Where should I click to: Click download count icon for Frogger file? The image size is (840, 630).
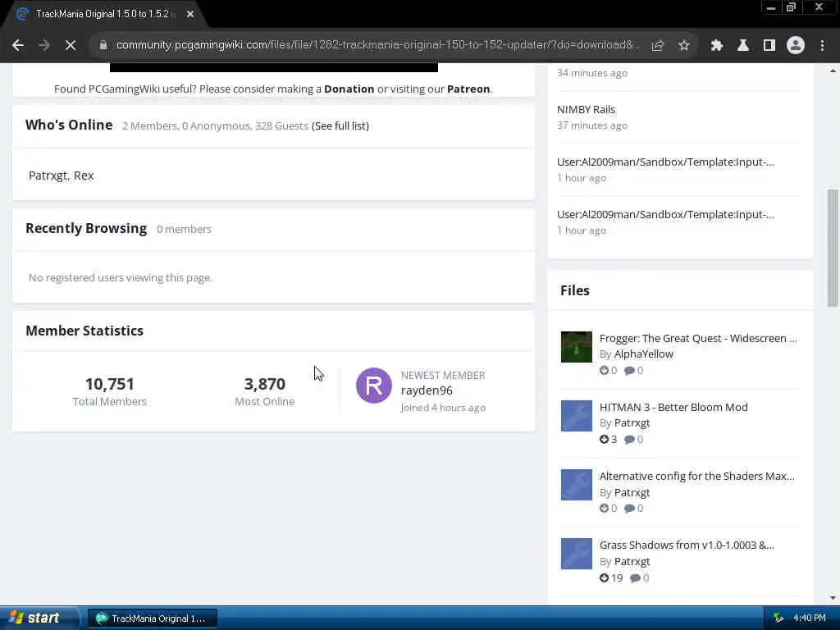605,370
